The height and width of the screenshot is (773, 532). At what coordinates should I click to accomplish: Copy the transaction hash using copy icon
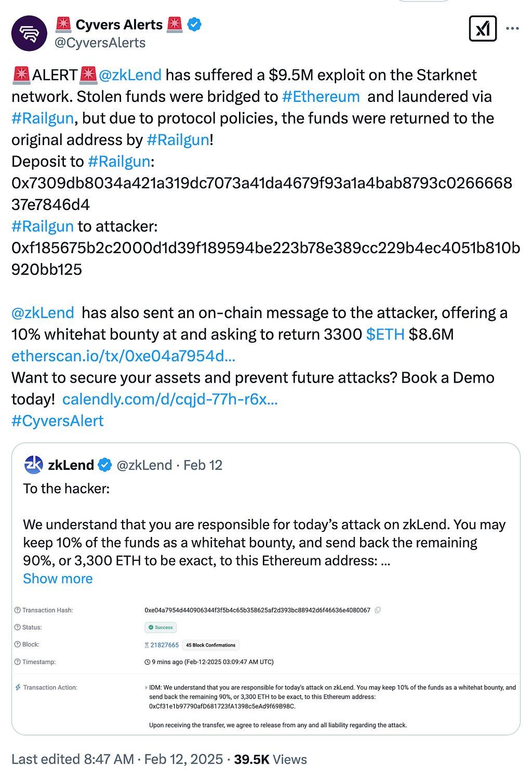378,610
